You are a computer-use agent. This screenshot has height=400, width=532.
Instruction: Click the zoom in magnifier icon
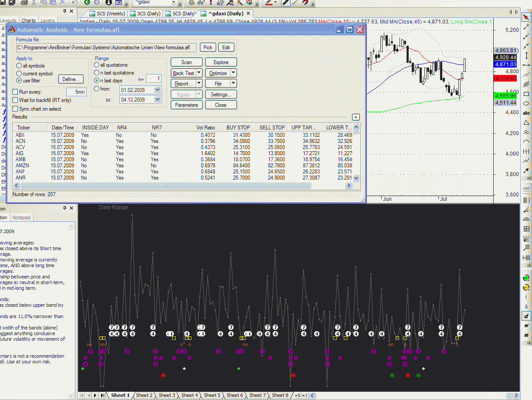[526, 278]
